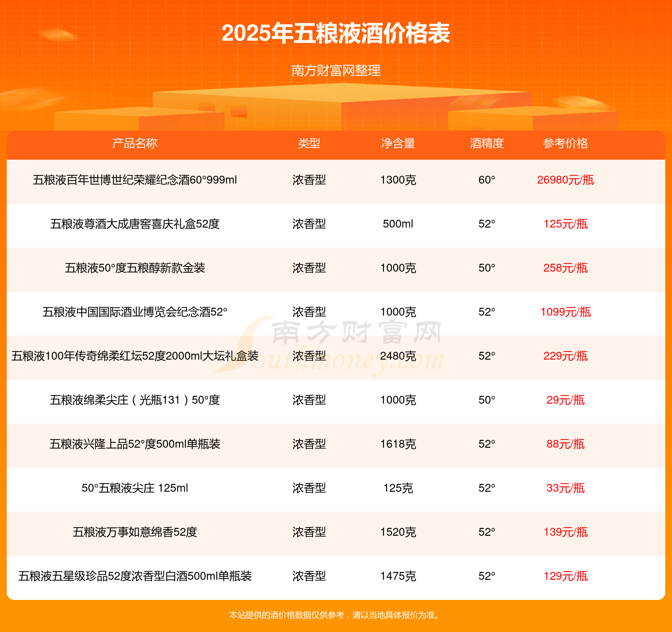Click the 1618克 net content cell
The width and height of the screenshot is (672, 632).
(x=398, y=444)
